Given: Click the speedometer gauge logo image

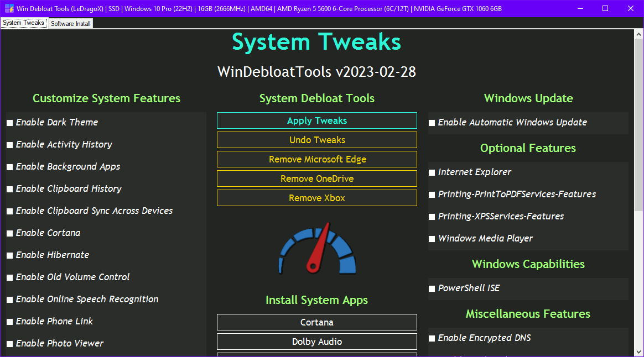Looking at the screenshot, I should tap(317, 248).
